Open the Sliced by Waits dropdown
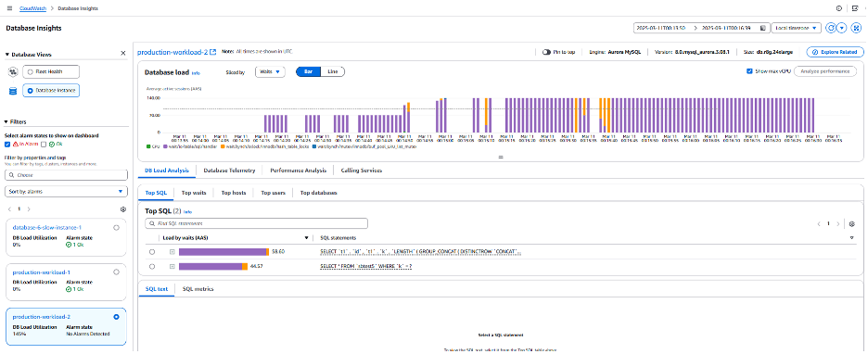 270,71
